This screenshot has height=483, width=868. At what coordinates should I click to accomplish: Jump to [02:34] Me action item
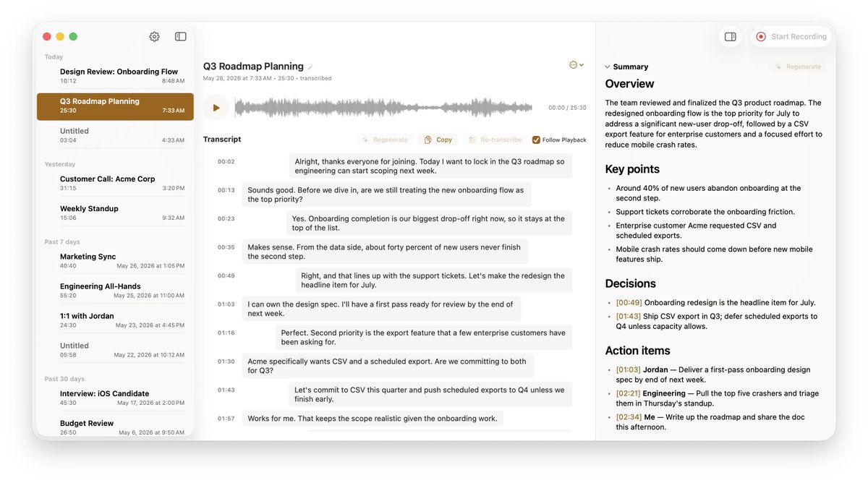[x=629, y=417]
